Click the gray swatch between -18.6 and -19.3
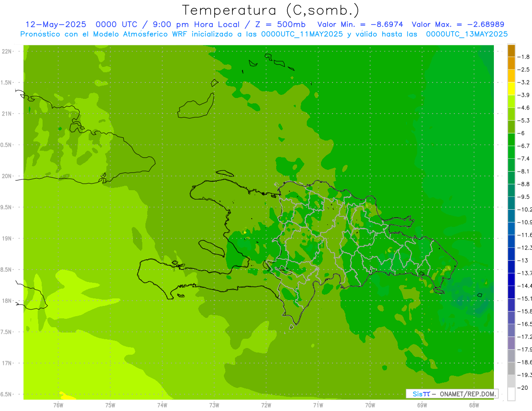532x411 pixels. 511,368
